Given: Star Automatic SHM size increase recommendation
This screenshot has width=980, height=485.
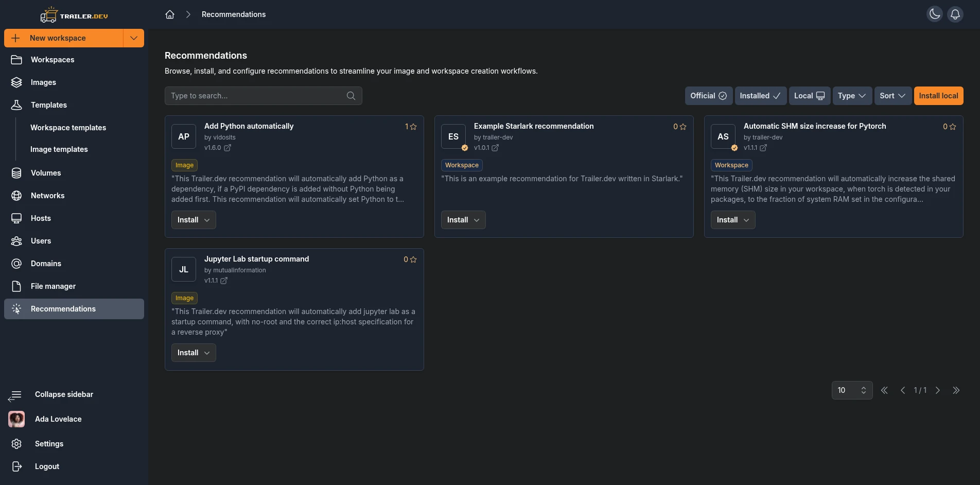Looking at the screenshot, I should point(953,127).
